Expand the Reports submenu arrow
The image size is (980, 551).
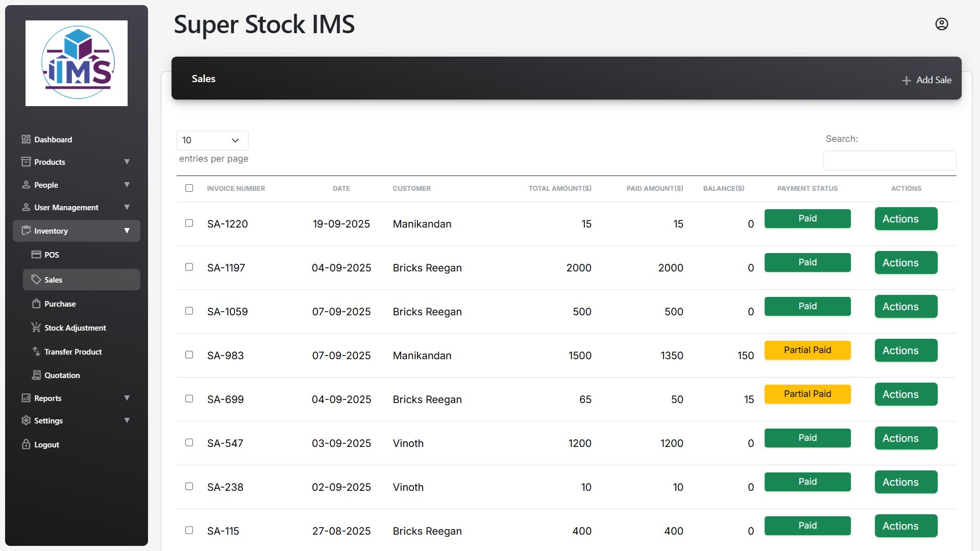point(127,398)
